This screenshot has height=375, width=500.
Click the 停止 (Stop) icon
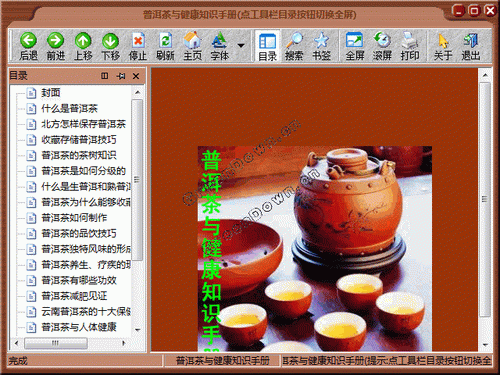click(138, 40)
